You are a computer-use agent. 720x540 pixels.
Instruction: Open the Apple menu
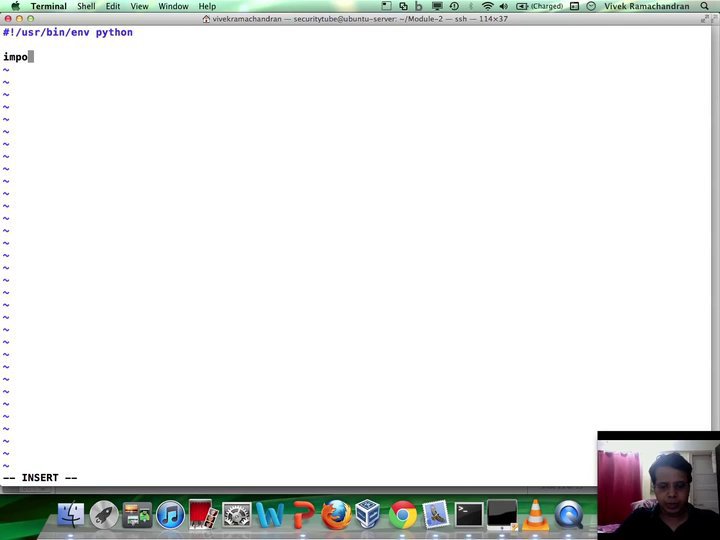[x=16, y=6]
